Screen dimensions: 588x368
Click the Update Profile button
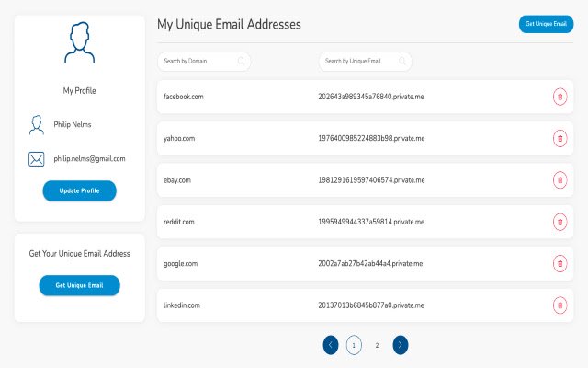[x=80, y=190]
